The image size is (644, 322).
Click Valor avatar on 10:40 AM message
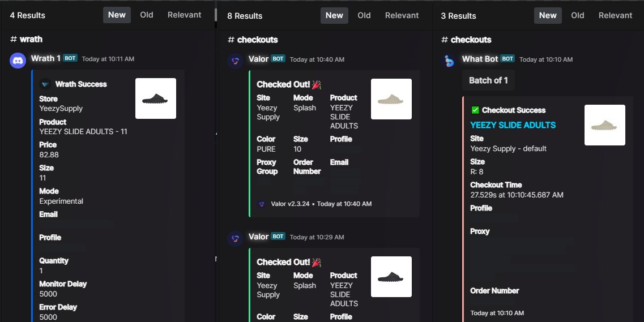coord(235,61)
